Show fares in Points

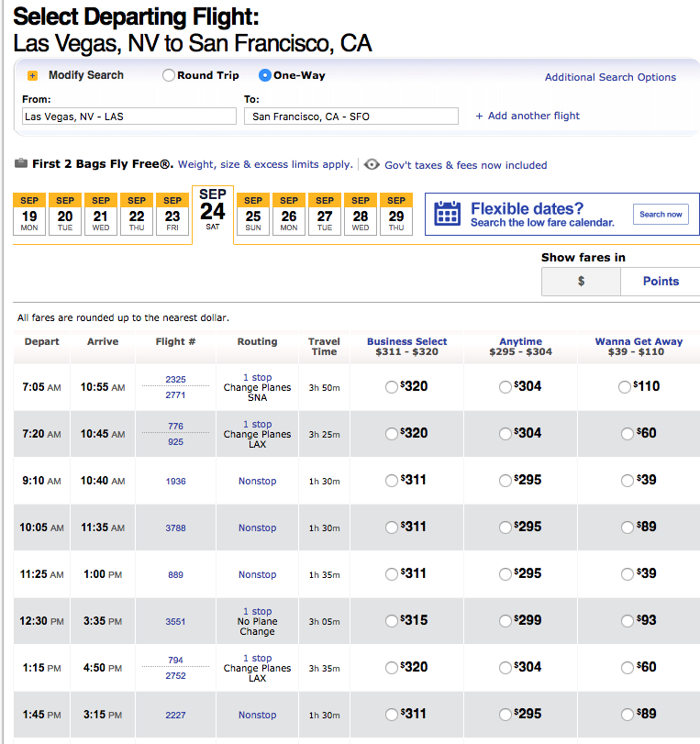point(661,282)
